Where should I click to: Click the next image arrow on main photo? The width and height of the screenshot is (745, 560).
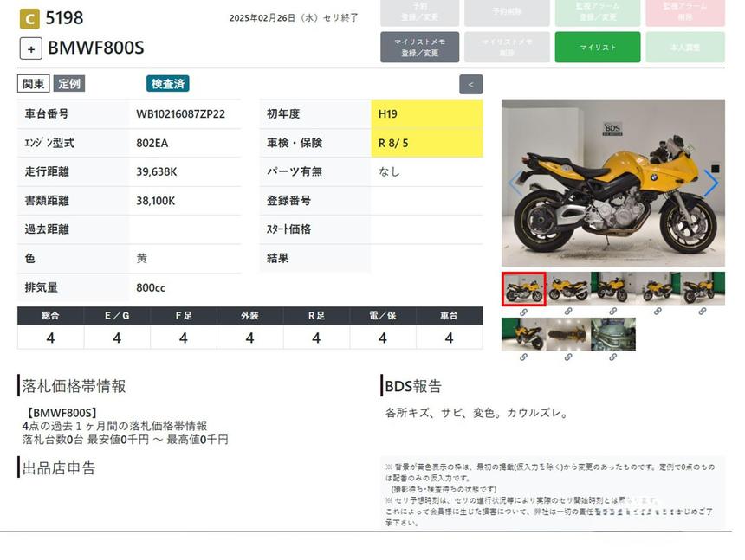click(x=710, y=183)
